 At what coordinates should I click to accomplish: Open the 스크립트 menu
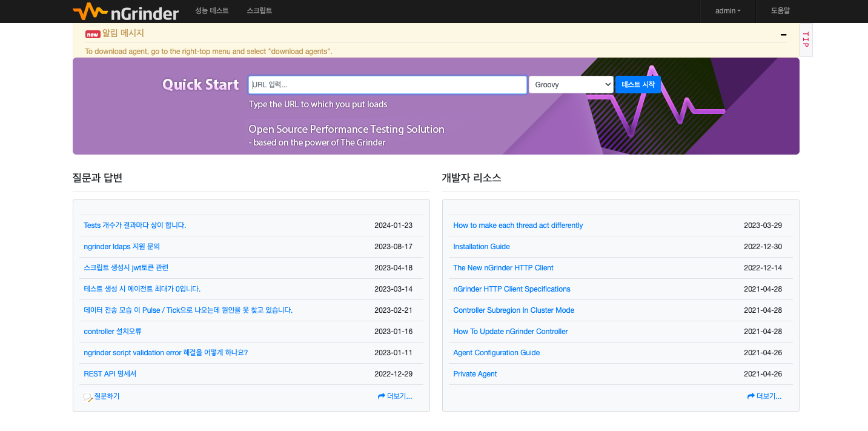259,11
